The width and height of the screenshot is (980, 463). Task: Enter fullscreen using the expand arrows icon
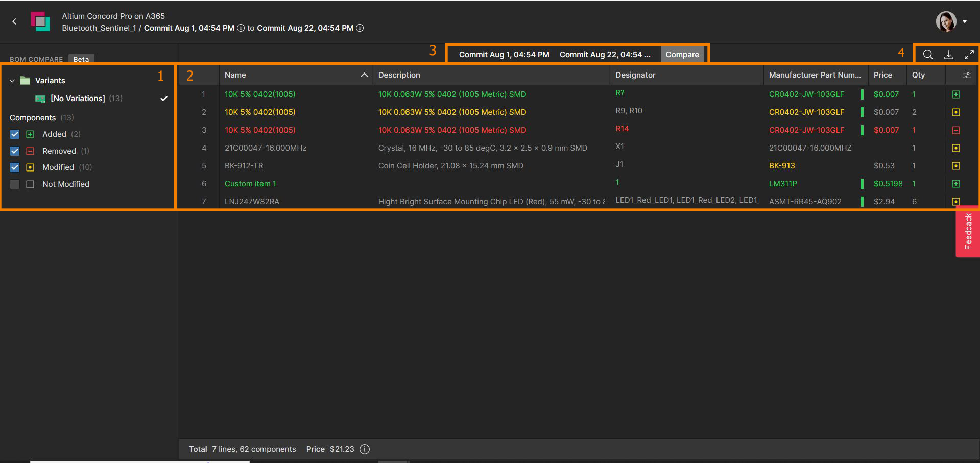tap(970, 54)
